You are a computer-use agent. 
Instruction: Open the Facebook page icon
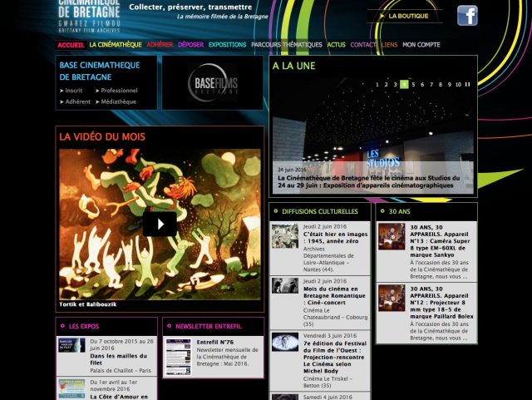(x=467, y=16)
